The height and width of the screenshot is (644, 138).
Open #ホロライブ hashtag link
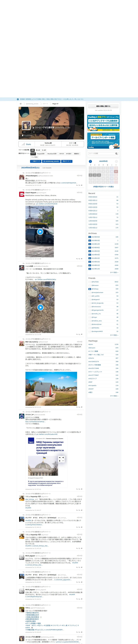point(92,378)
